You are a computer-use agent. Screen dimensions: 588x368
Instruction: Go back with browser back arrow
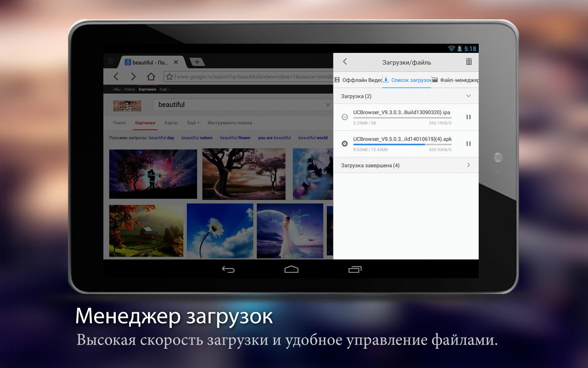click(x=116, y=77)
